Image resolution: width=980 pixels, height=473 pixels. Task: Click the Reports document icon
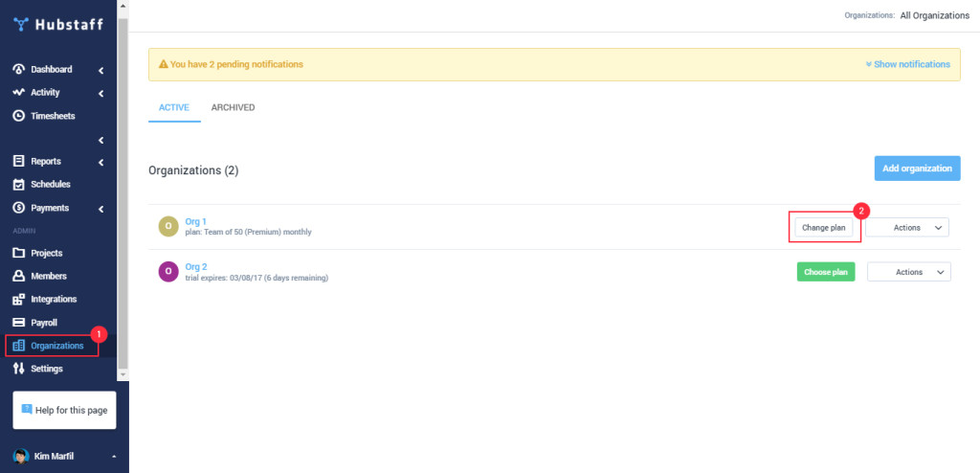click(19, 162)
